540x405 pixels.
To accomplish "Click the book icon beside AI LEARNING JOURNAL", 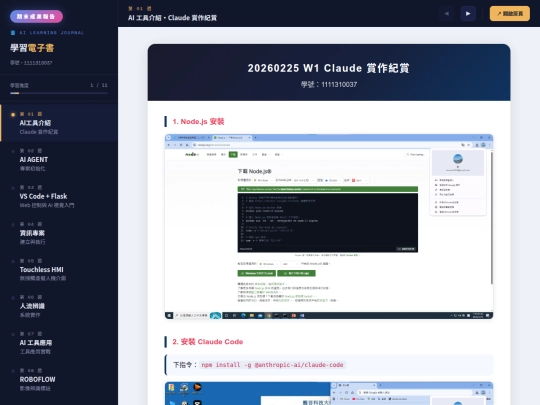I will pyautogui.click(x=13, y=33).
